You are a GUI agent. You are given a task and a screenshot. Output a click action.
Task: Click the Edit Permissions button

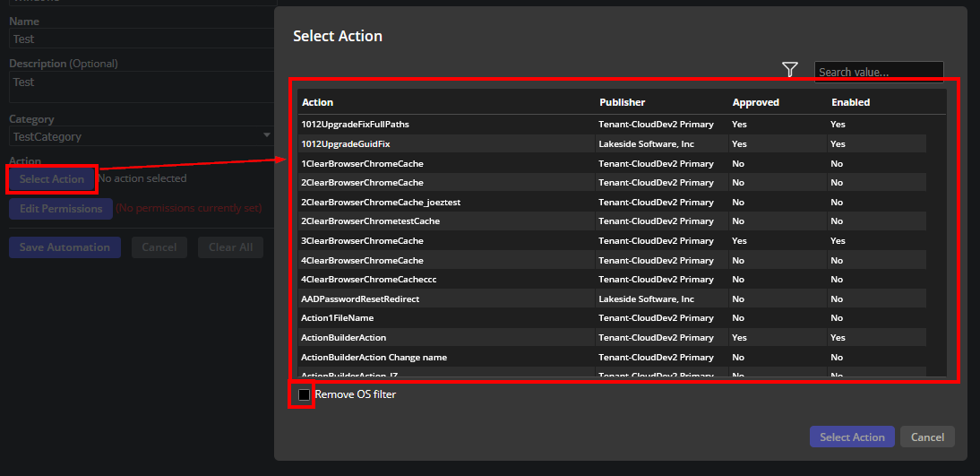[x=61, y=209]
